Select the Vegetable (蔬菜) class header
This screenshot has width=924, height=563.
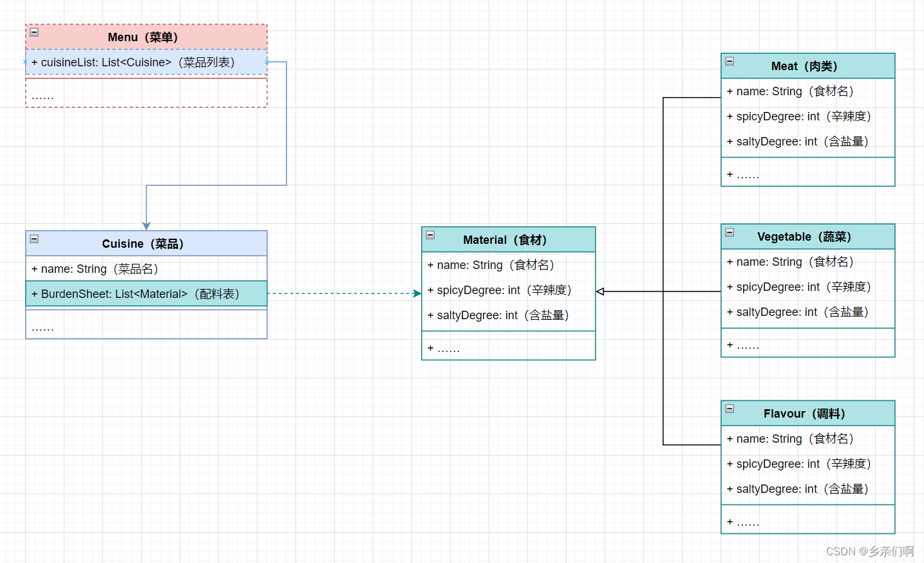click(x=808, y=237)
